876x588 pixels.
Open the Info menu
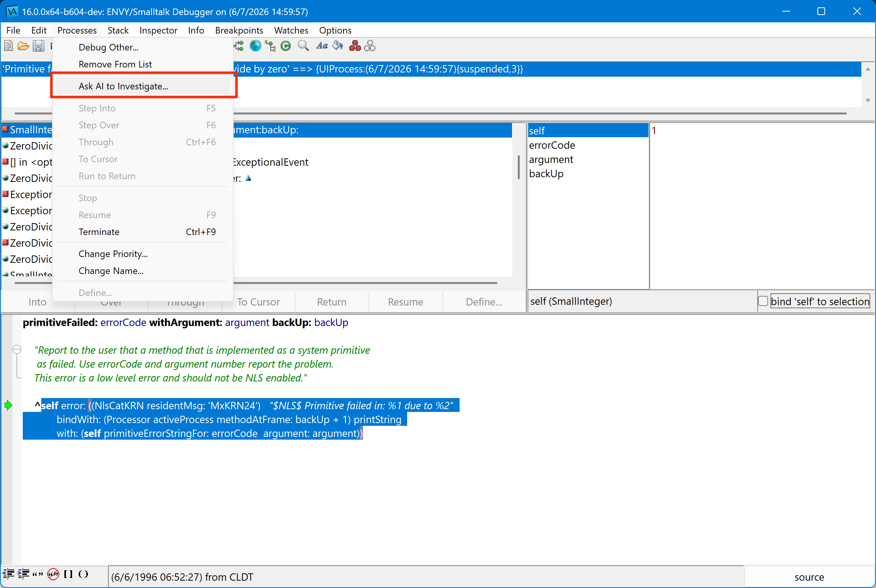tap(196, 30)
